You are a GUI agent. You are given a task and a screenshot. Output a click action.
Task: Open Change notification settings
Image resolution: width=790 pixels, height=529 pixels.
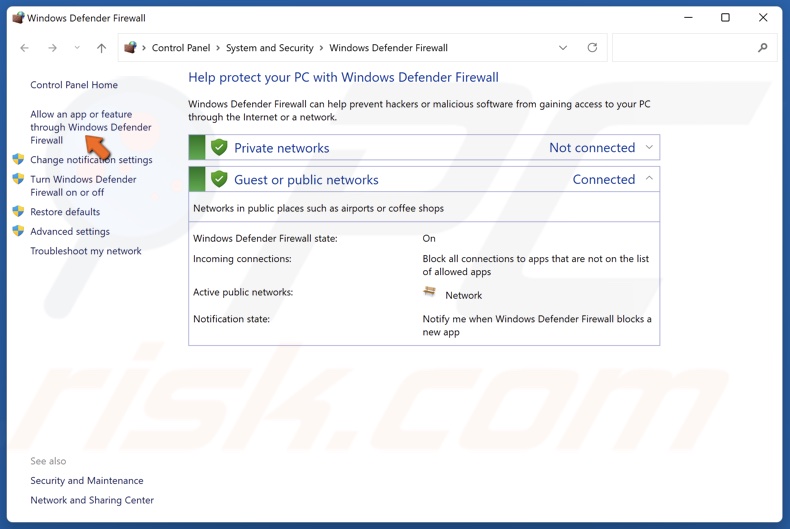click(x=91, y=160)
